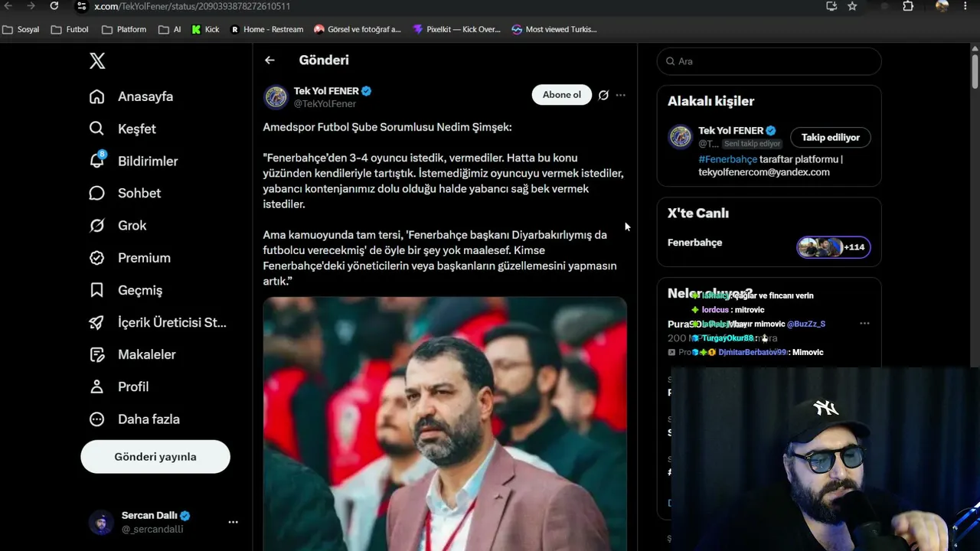Open the Kick bookmark
The height and width of the screenshot is (551, 980).
coord(205,29)
